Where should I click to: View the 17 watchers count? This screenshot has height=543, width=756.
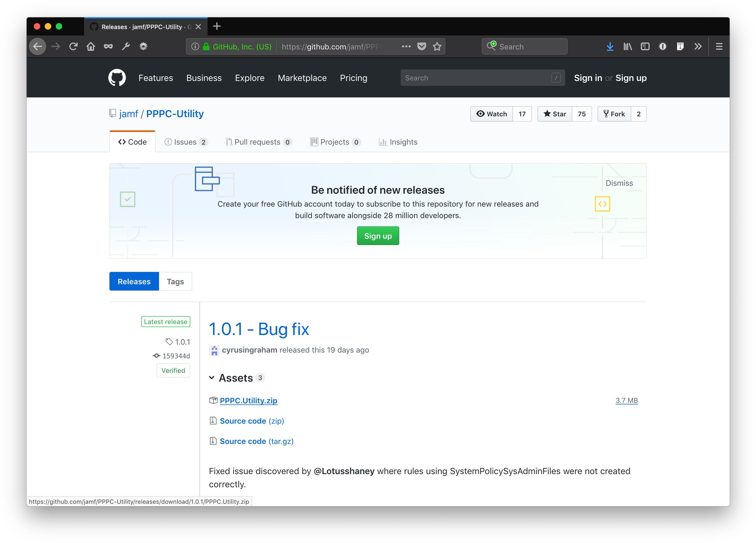pos(522,114)
